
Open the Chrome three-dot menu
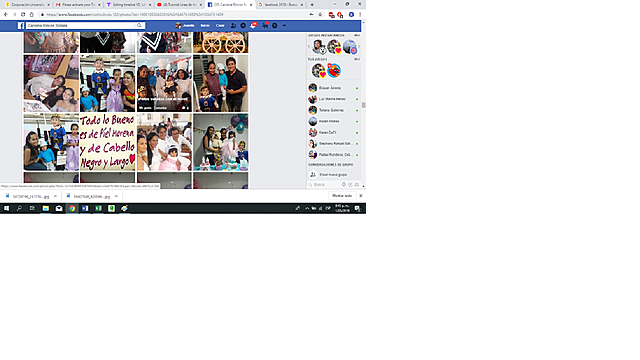(x=360, y=14)
